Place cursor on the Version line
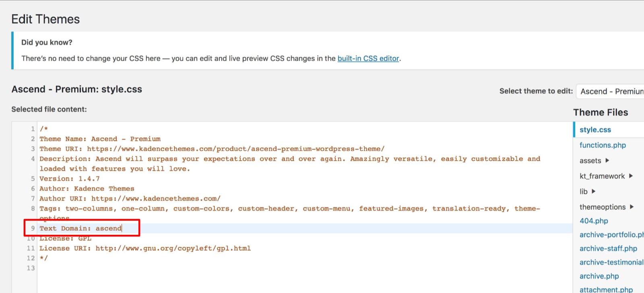 point(69,178)
